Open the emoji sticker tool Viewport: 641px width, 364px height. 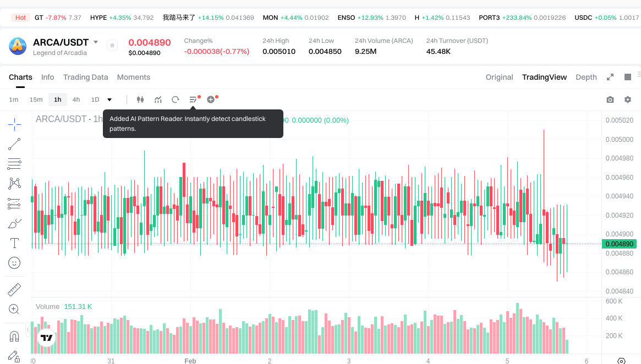pyautogui.click(x=14, y=263)
